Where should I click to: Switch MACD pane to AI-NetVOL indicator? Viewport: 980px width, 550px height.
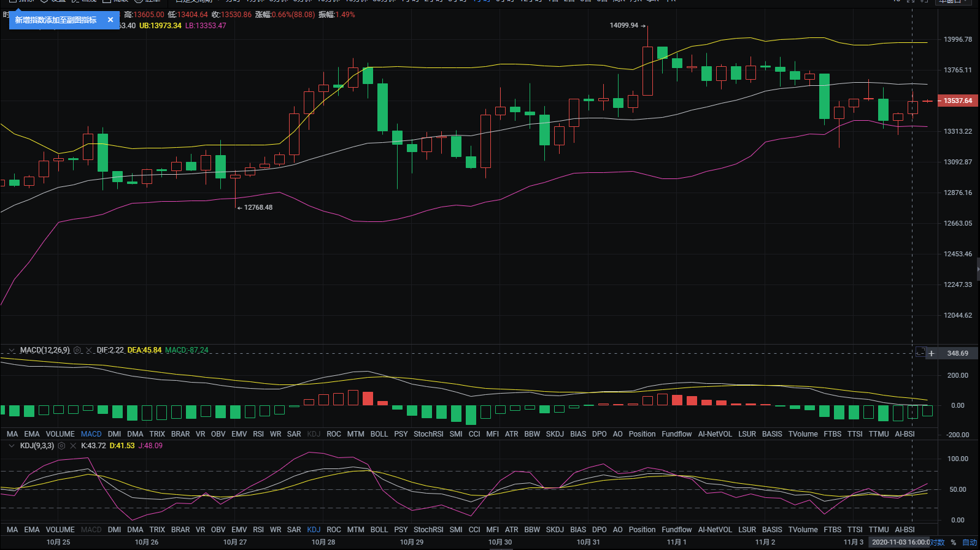pyautogui.click(x=715, y=434)
